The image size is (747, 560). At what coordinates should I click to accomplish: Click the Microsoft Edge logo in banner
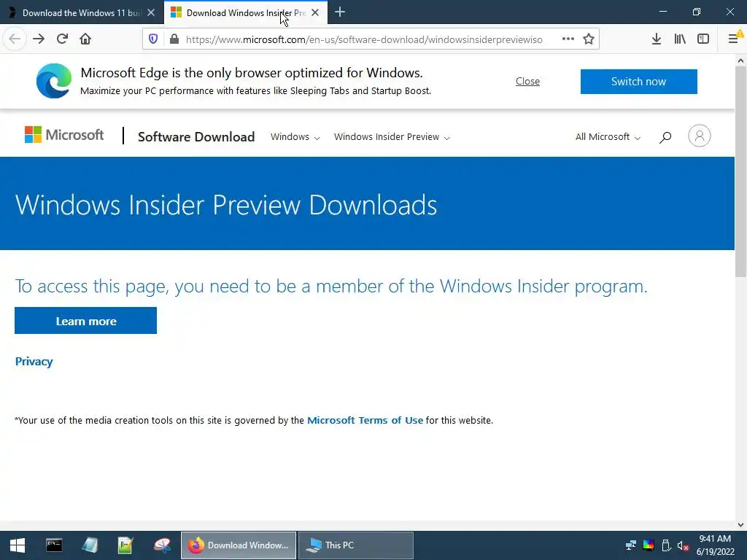point(54,81)
